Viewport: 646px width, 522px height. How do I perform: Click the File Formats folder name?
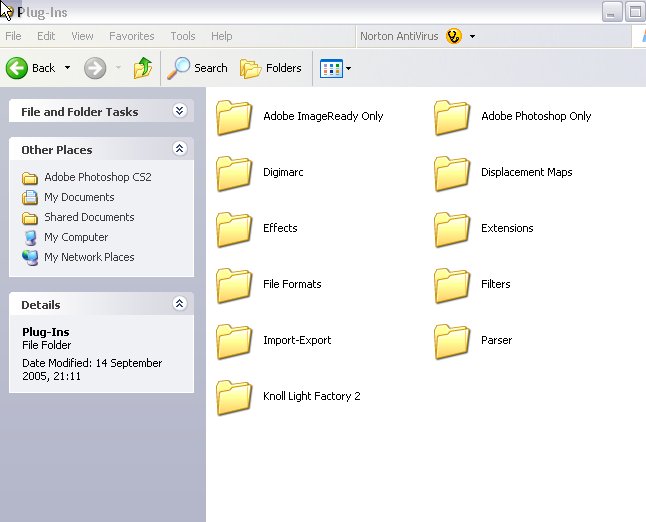(x=292, y=284)
